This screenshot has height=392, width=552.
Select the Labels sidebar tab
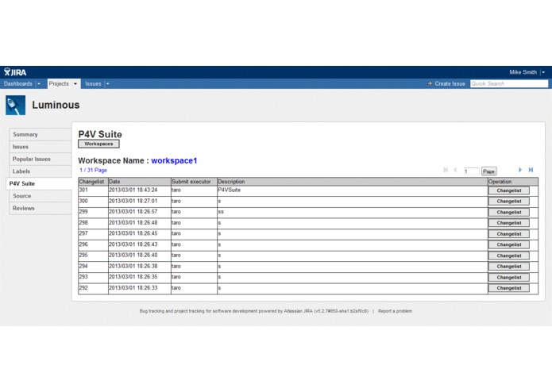point(41,171)
